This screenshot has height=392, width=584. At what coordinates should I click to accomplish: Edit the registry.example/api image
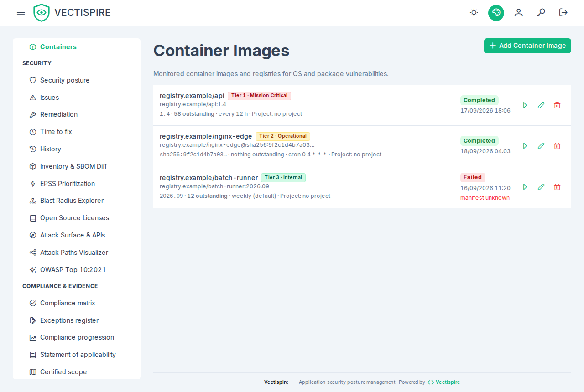(x=541, y=105)
